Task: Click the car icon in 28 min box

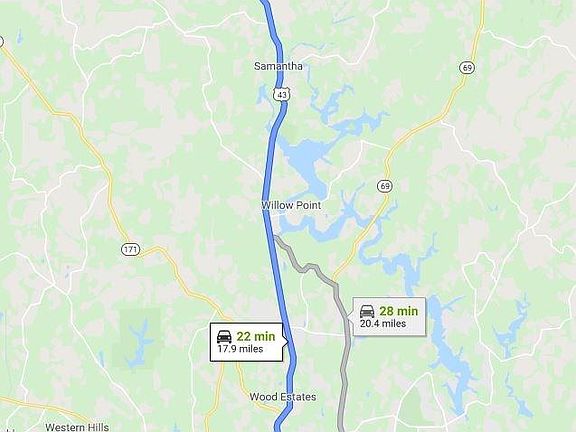Action: coord(367,311)
